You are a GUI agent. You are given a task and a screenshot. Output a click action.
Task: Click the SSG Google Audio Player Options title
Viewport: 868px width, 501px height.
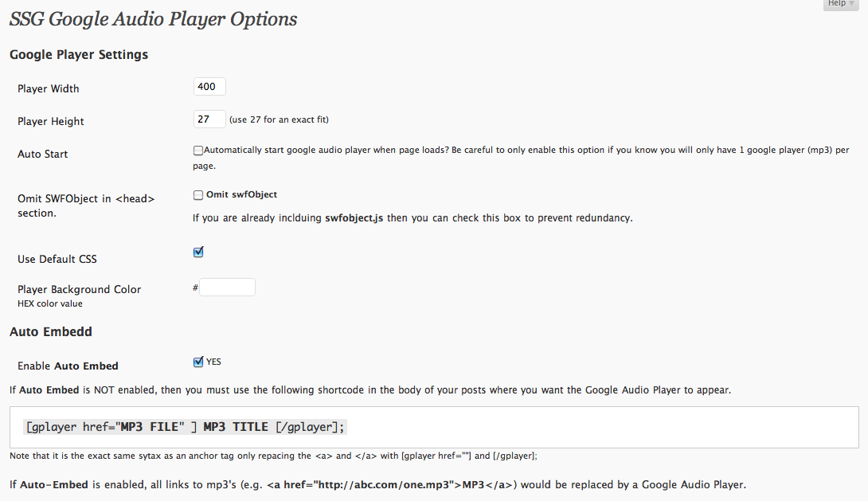(154, 19)
